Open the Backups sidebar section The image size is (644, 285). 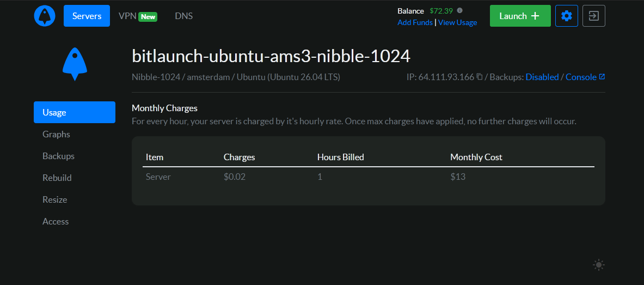tap(58, 156)
